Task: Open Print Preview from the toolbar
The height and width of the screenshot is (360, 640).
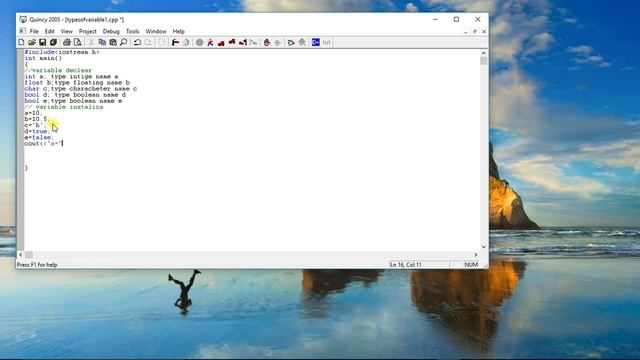Action: (x=78, y=42)
